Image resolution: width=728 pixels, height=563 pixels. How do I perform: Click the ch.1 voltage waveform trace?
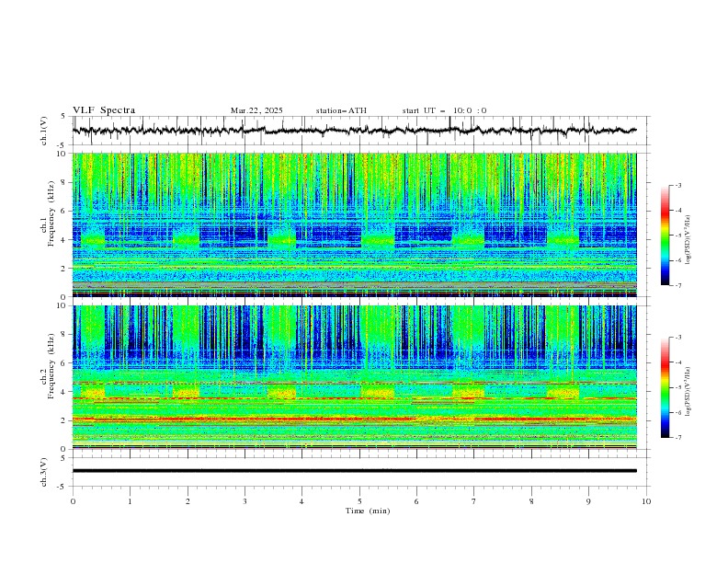[354, 131]
